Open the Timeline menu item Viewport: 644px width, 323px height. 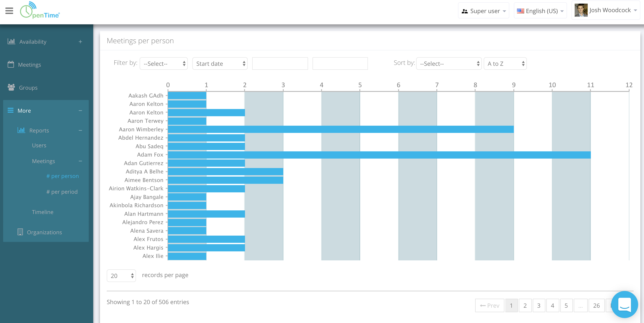[x=43, y=212]
